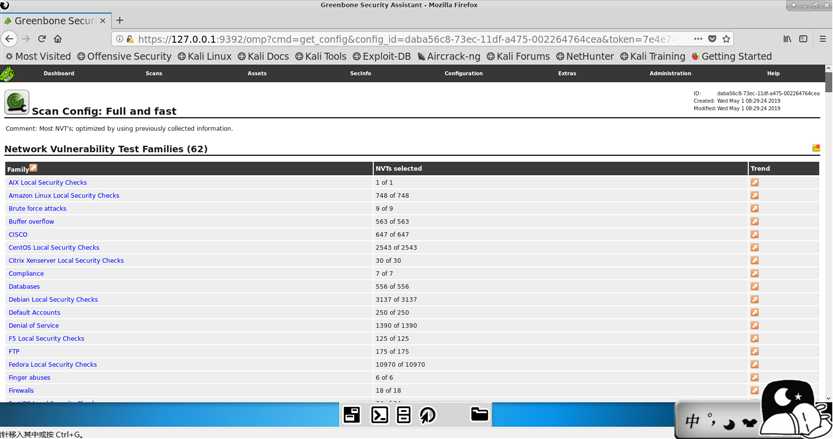The height and width of the screenshot is (439, 833).
Task: Open the Databases family link
Action: 24,286
